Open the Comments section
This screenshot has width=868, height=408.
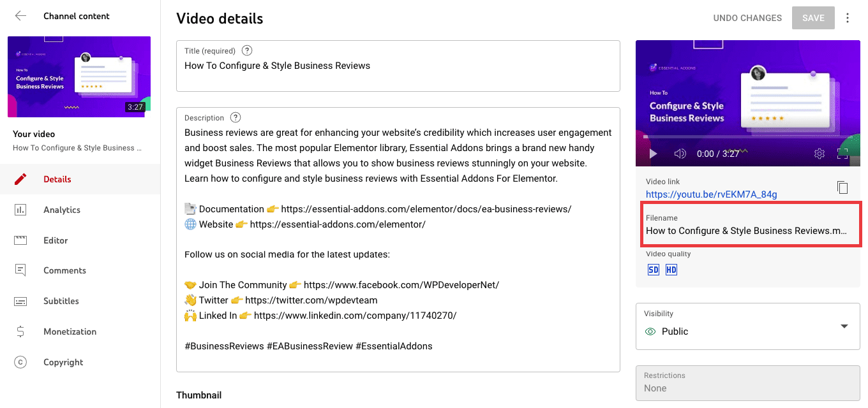64,270
